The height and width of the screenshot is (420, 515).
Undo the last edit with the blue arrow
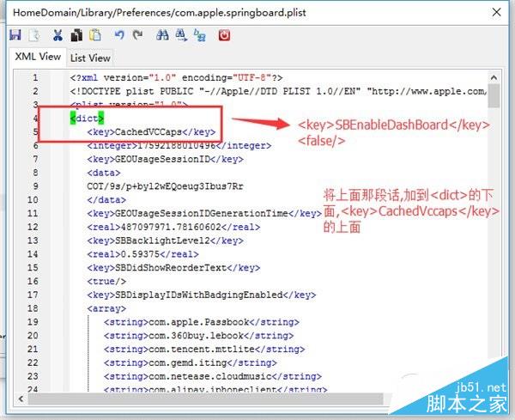[119, 35]
